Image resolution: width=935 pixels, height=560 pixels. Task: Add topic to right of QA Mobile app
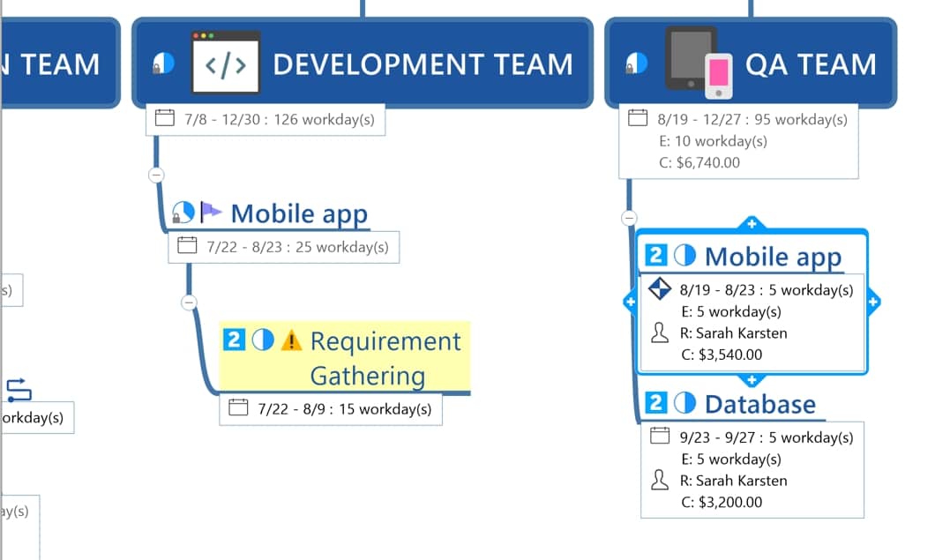[x=872, y=302]
